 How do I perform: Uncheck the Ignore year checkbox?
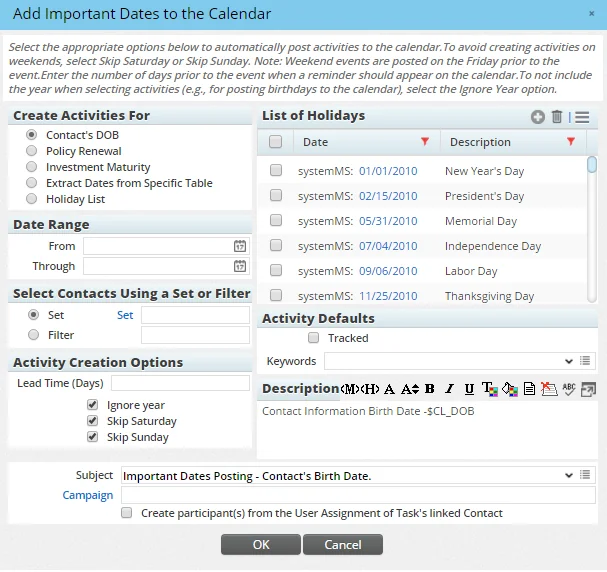click(92, 405)
